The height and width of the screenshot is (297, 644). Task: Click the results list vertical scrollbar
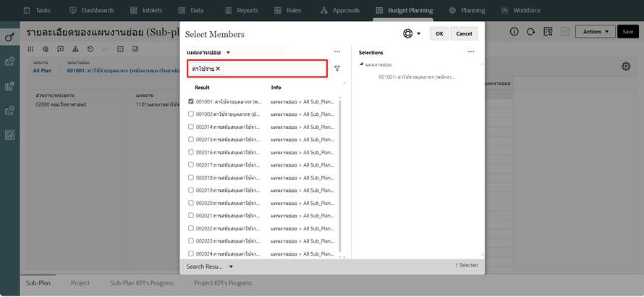coord(339,175)
